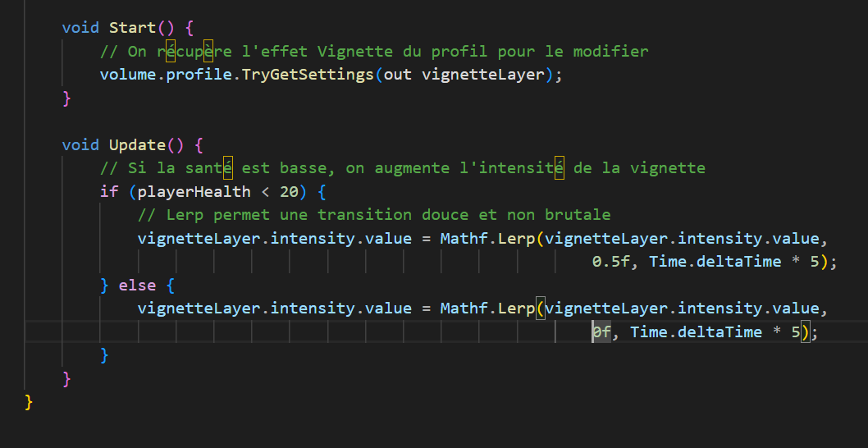Viewport: 868px width, 448px height.
Task: Click the comment starting with 'Si la santé'
Action: point(402,168)
